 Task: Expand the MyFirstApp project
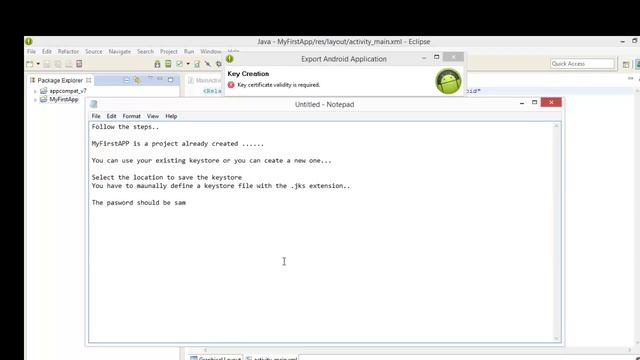coord(35,100)
